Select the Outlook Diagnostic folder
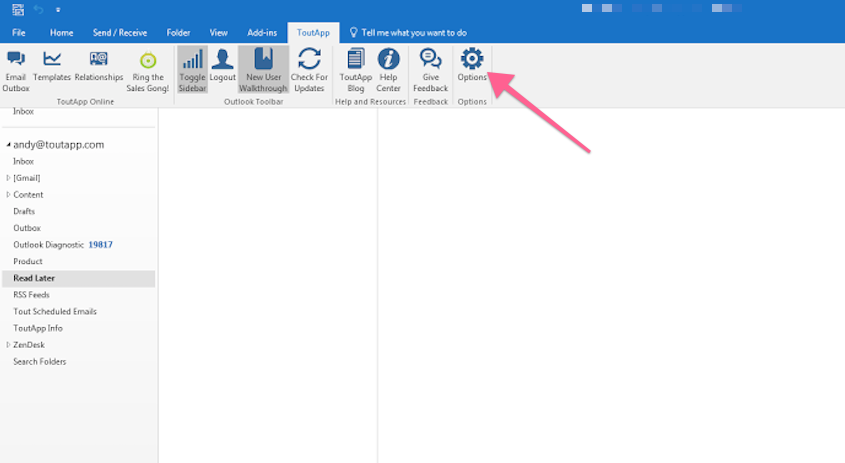This screenshot has width=845, height=463. coord(48,245)
